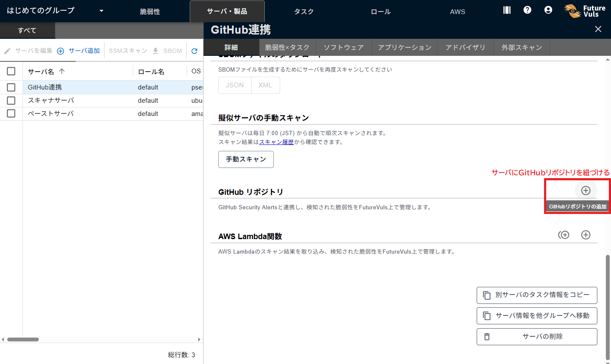Select the スキャナサーバ server name
This screenshot has height=364, width=611.
pyautogui.click(x=51, y=101)
